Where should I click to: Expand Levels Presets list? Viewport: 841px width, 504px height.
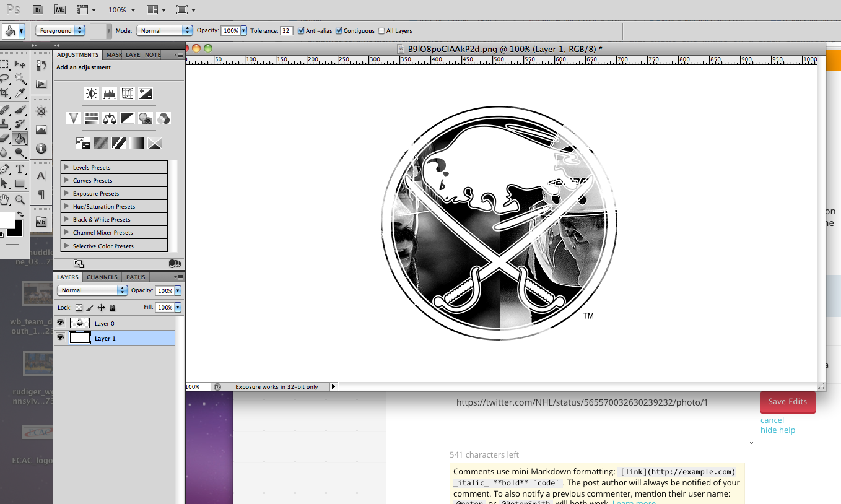(67, 167)
